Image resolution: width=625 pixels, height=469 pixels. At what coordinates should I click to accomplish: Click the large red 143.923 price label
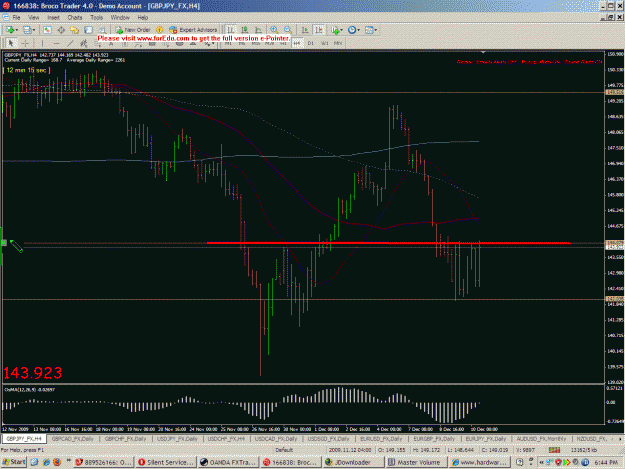click(x=33, y=373)
